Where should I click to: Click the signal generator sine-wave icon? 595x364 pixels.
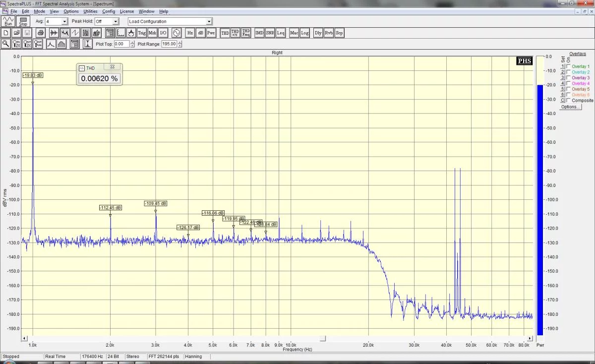(x=176, y=33)
